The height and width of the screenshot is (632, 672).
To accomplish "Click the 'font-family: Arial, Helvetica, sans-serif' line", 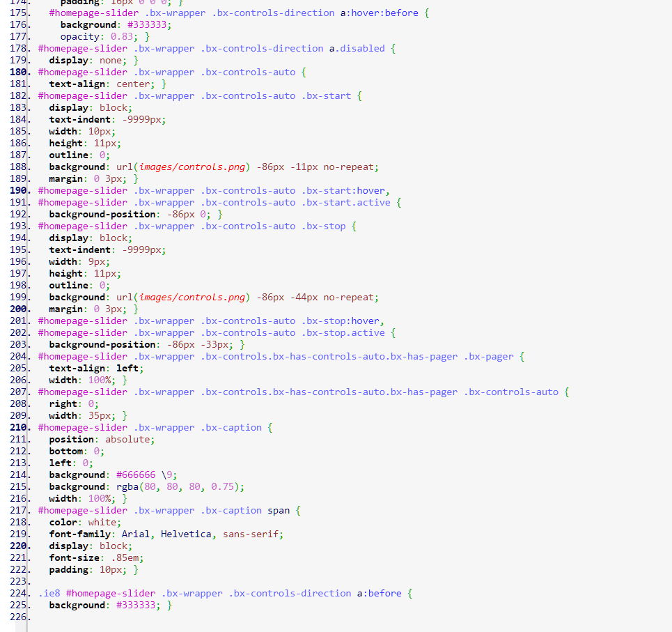I will coord(166,534).
